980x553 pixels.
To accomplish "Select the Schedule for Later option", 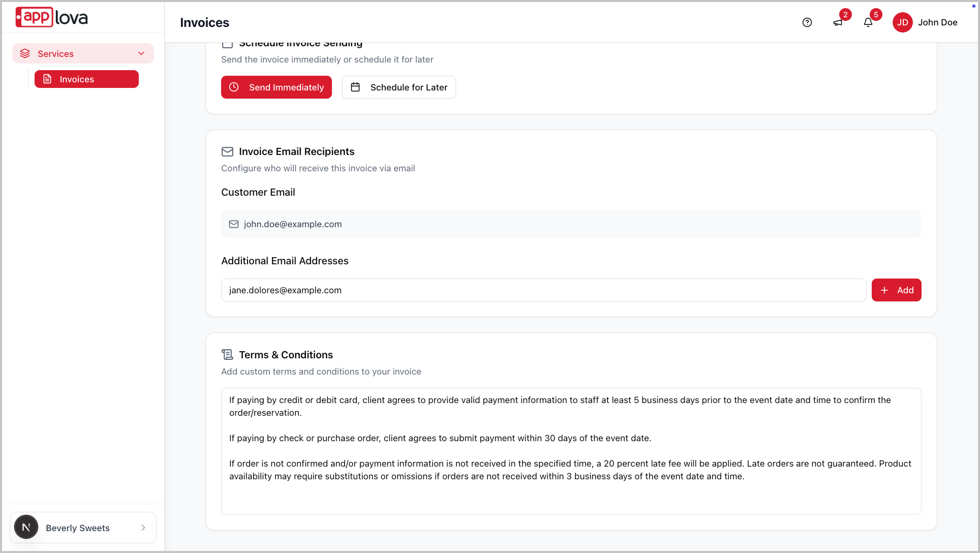I will [x=399, y=87].
